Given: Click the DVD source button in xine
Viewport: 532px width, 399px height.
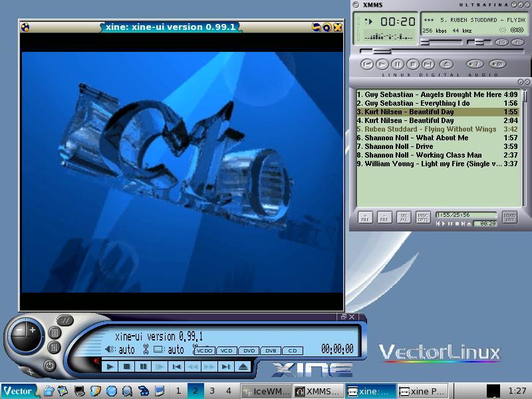Looking at the screenshot, I should (x=249, y=350).
